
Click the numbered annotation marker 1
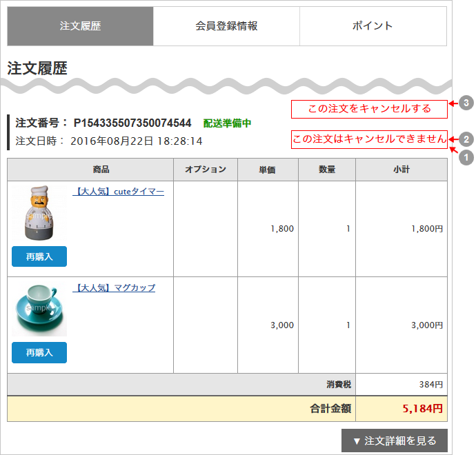(466, 157)
